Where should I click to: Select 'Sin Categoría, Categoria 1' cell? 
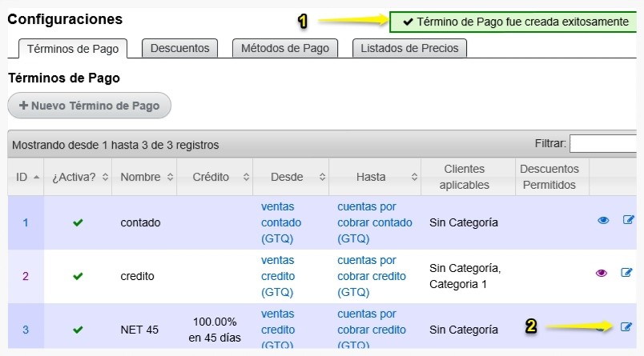point(465,277)
